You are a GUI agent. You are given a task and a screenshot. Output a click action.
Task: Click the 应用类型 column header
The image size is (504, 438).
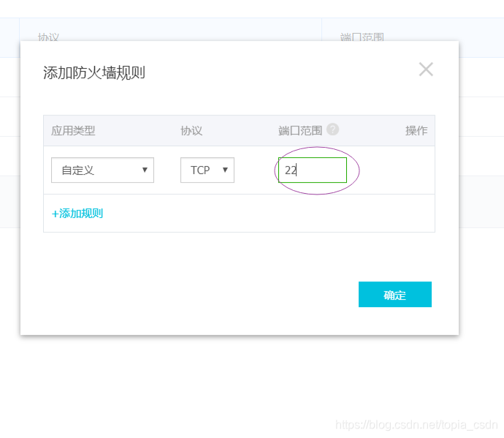point(73,131)
